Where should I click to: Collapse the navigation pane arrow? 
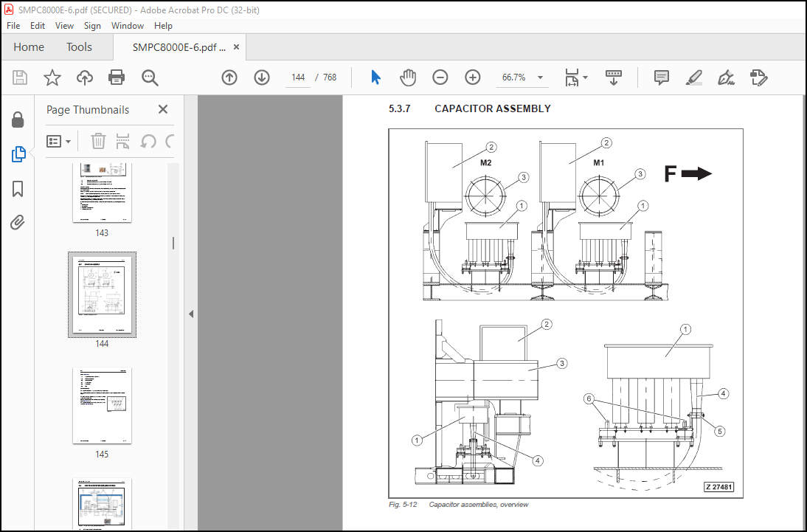(191, 314)
